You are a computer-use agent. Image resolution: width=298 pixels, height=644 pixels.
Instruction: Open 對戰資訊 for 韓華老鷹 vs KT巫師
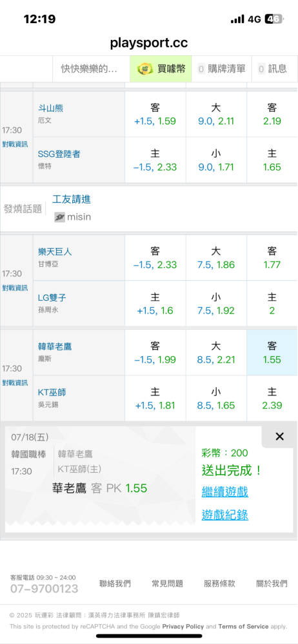(x=15, y=383)
